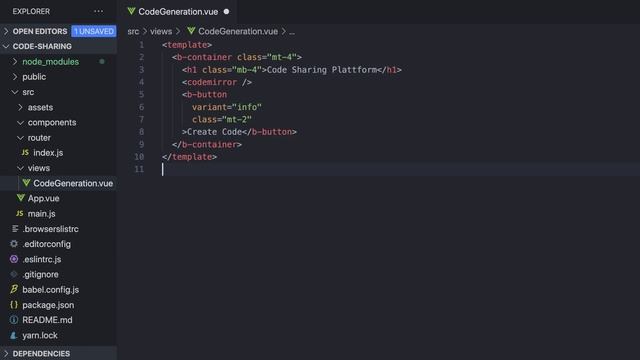Click the Vue icon in CodeGeneration.vue tab

point(131,11)
